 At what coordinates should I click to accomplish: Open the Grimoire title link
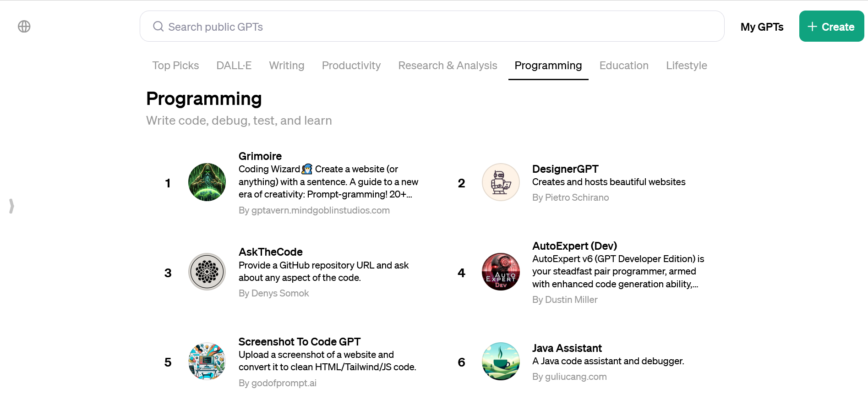coord(260,156)
